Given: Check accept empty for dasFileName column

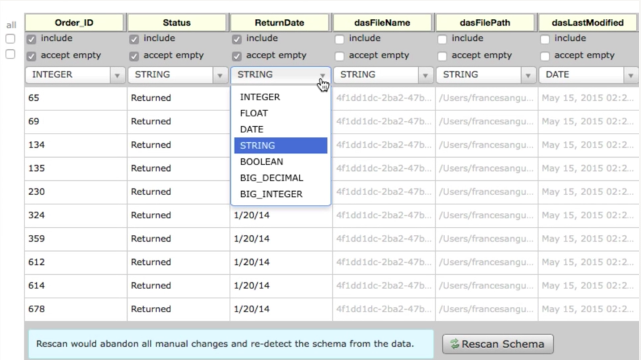Looking at the screenshot, I should pyautogui.click(x=339, y=56).
